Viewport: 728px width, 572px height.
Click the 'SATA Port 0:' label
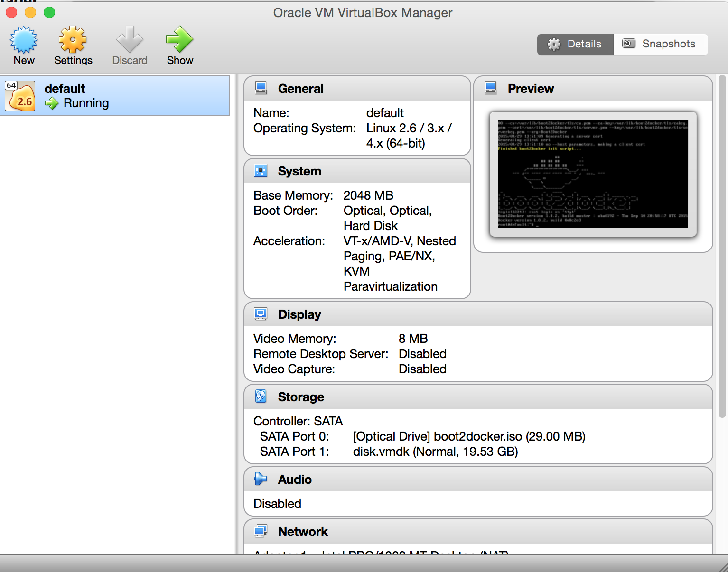pyautogui.click(x=294, y=436)
